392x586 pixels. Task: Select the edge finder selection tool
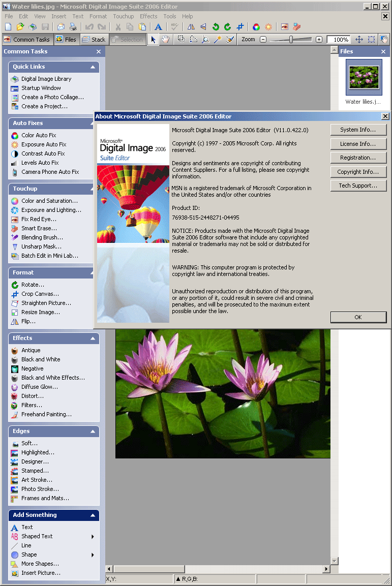pyautogui.click(x=205, y=40)
